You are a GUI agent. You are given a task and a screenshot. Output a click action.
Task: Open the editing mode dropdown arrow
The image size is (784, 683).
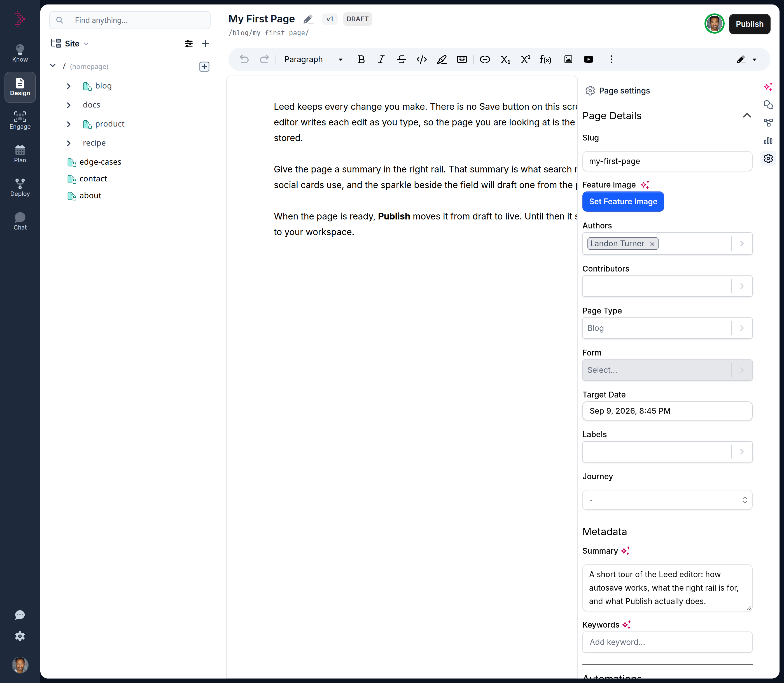coord(754,60)
